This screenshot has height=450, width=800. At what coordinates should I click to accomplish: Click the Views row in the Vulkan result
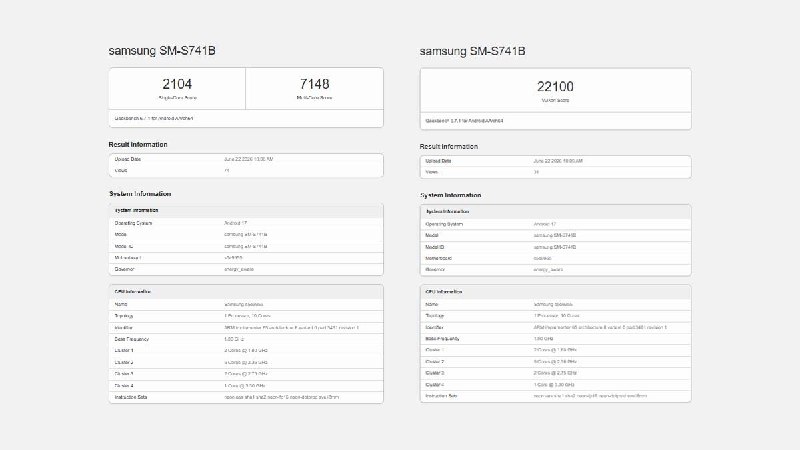(x=556, y=172)
